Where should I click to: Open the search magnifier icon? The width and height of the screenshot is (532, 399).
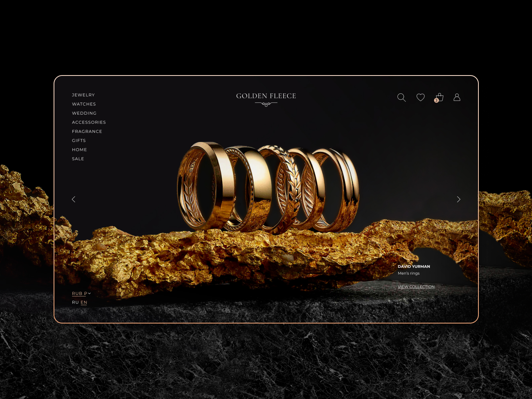pos(401,97)
